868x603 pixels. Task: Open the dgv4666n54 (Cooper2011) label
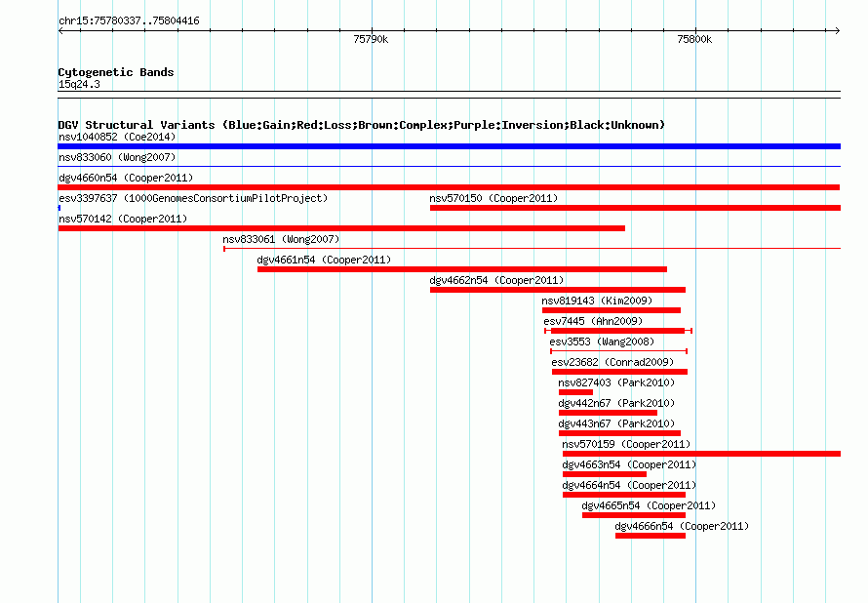pyautogui.click(x=682, y=526)
